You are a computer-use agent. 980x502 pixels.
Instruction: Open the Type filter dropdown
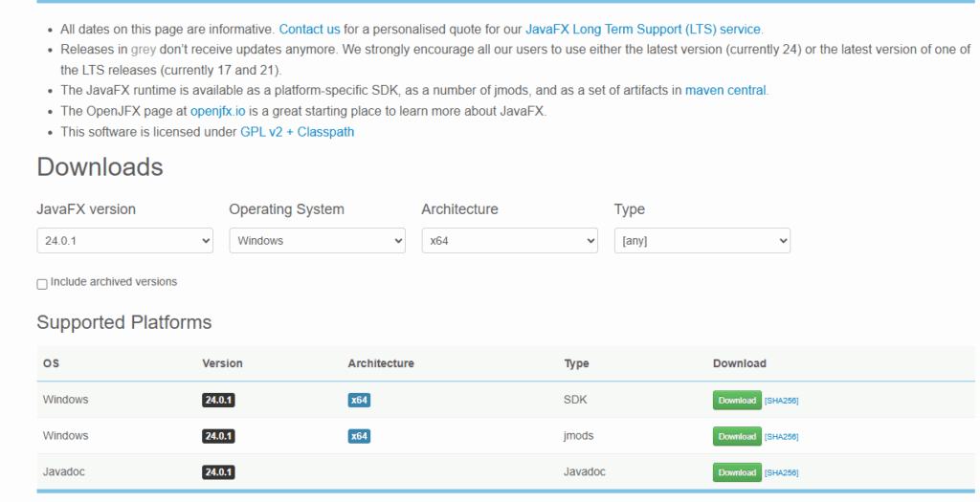(702, 241)
